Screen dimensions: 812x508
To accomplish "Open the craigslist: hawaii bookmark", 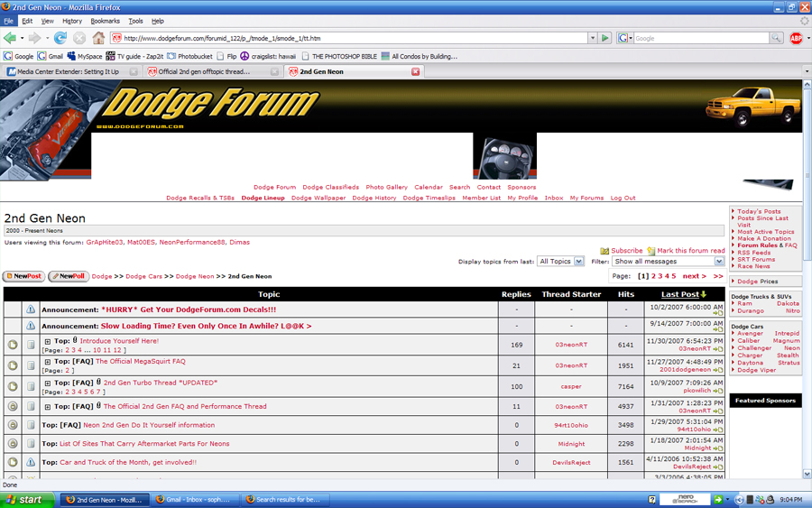I will click(268, 57).
